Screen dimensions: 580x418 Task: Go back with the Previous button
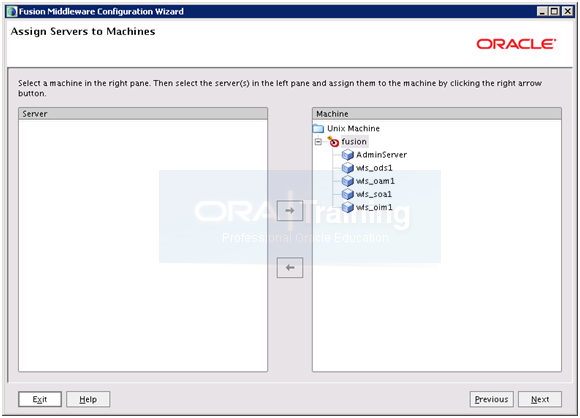click(492, 399)
